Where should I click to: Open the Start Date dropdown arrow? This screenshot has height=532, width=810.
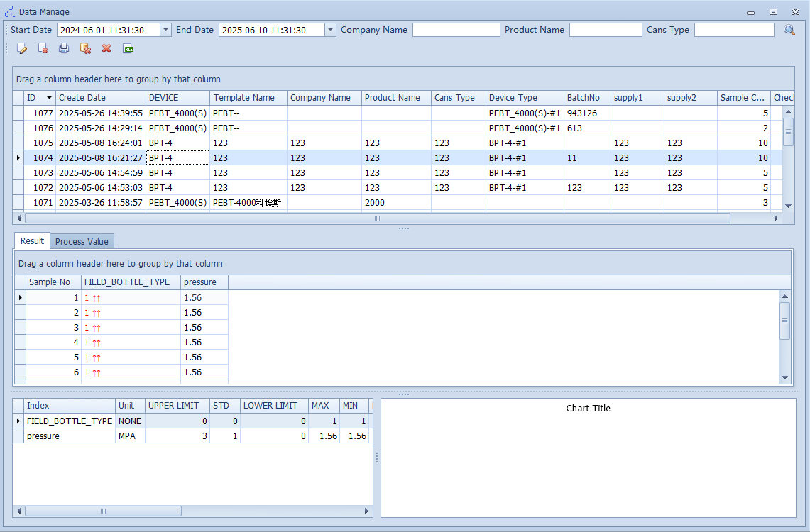[x=165, y=30]
